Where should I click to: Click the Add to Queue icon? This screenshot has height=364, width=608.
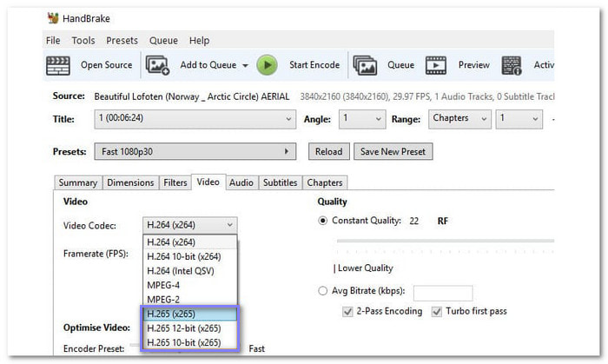coord(157,65)
